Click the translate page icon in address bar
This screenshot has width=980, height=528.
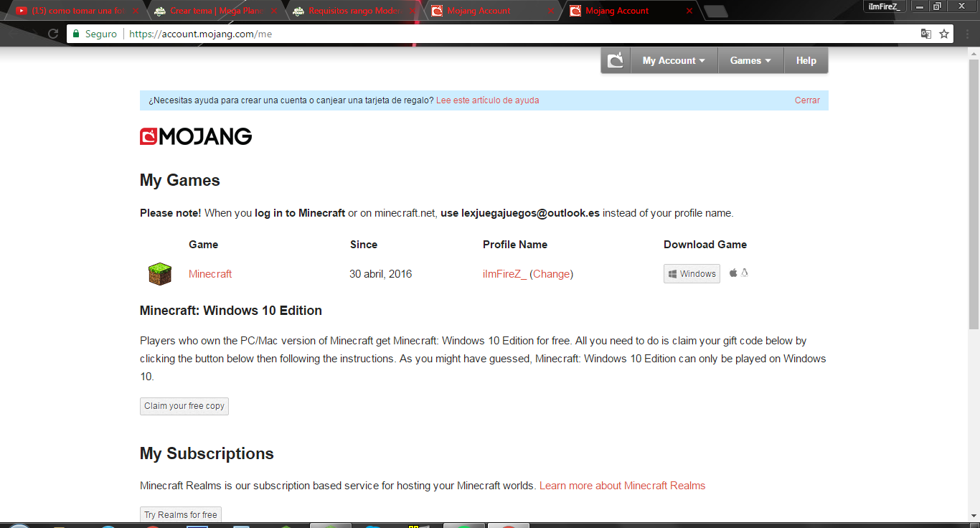pyautogui.click(x=926, y=34)
